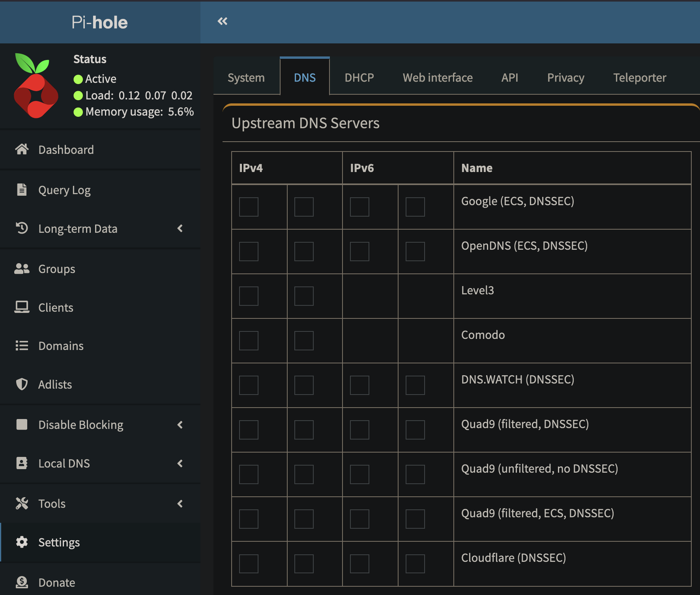Click the Tools wrench icon

pyautogui.click(x=22, y=503)
